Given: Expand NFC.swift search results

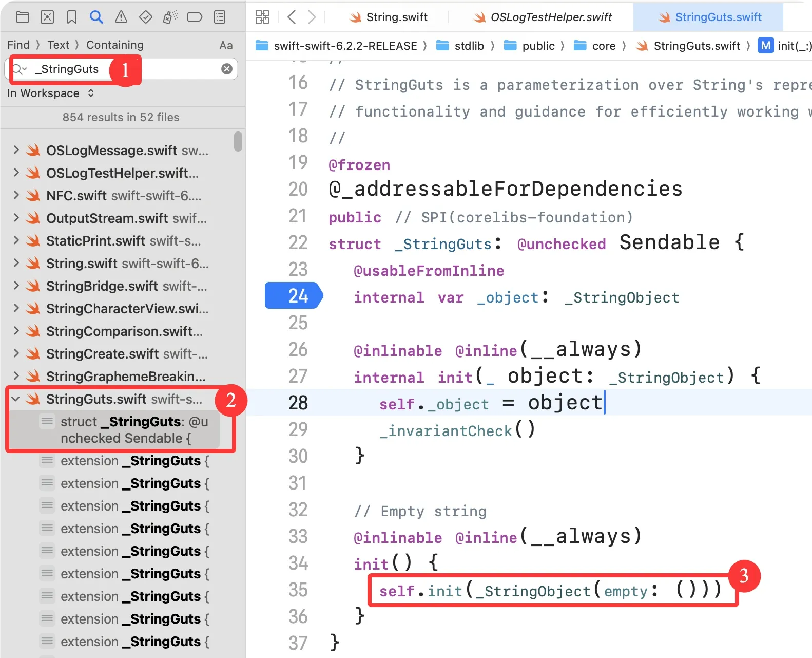Looking at the screenshot, I should pos(16,195).
